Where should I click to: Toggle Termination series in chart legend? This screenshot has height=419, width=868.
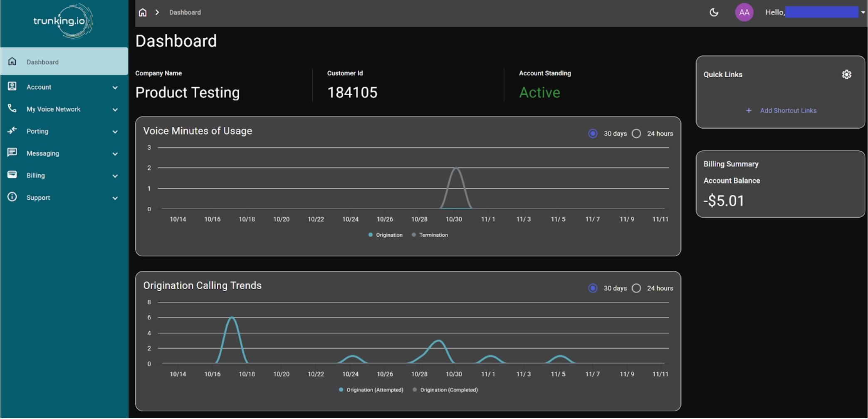tap(433, 235)
